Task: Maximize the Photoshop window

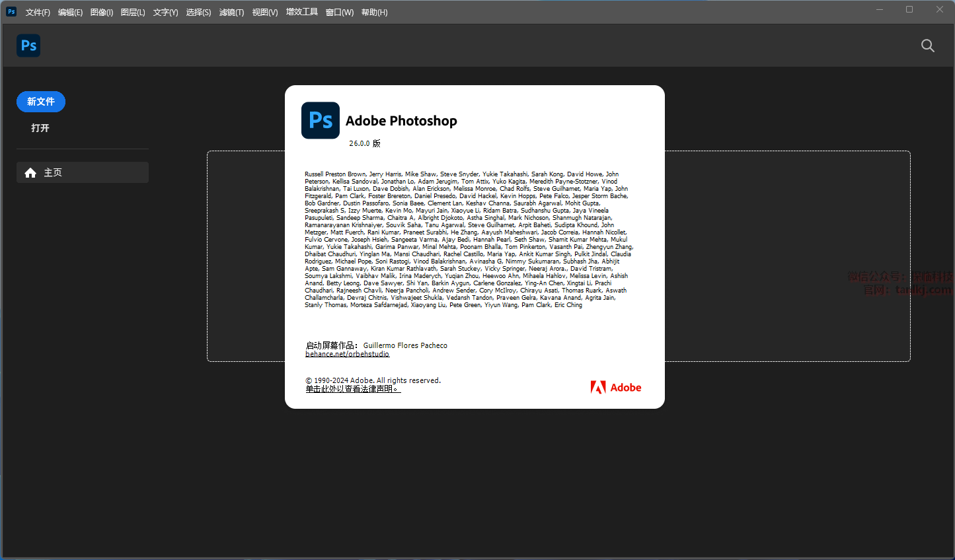Action: (x=909, y=10)
